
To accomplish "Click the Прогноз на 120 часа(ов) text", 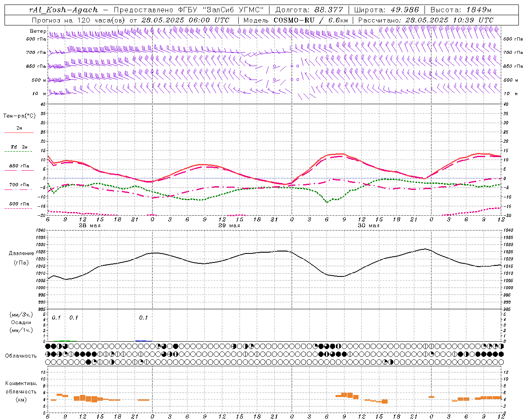I will point(79,20).
